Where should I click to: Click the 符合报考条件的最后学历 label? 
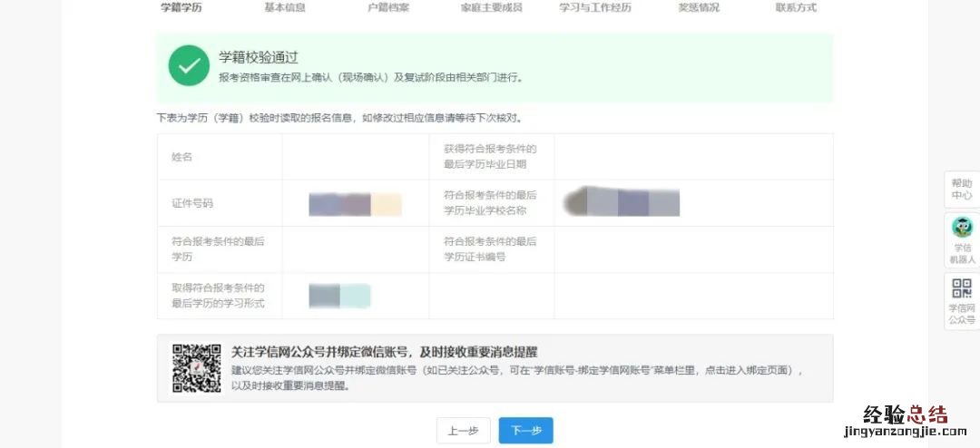(x=218, y=249)
